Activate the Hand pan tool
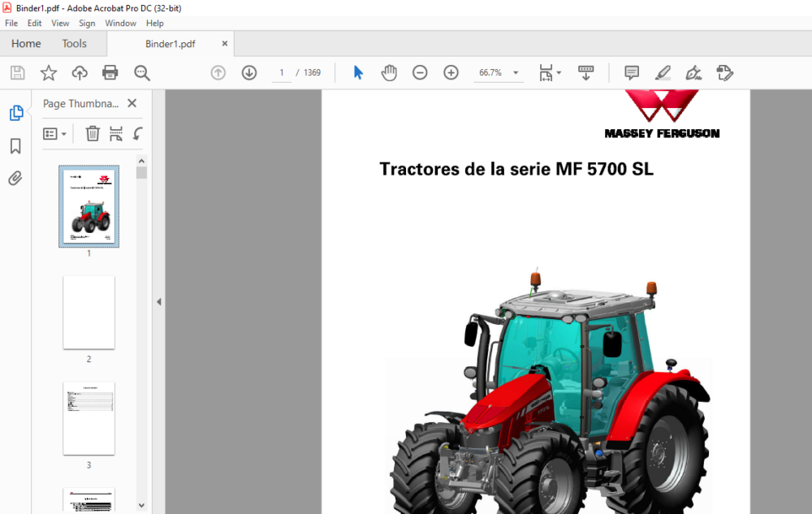 pos(389,73)
